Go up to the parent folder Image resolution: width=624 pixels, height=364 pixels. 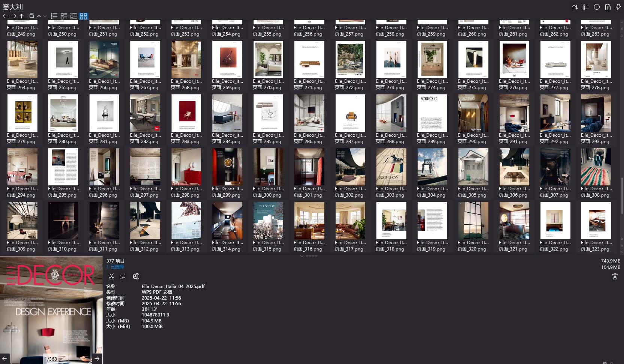pyautogui.click(x=22, y=16)
